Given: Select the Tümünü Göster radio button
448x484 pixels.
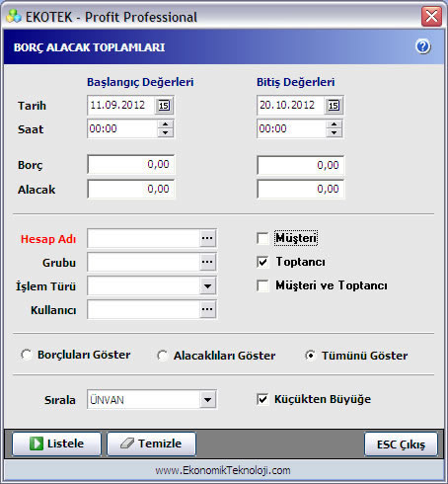Looking at the screenshot, I should pyautogui.click(x=310, y=356).
